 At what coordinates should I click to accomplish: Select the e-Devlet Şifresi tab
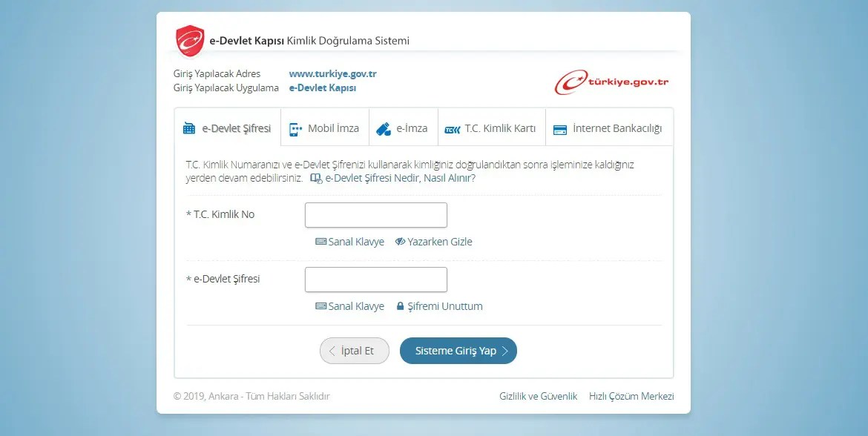point(228,128)
